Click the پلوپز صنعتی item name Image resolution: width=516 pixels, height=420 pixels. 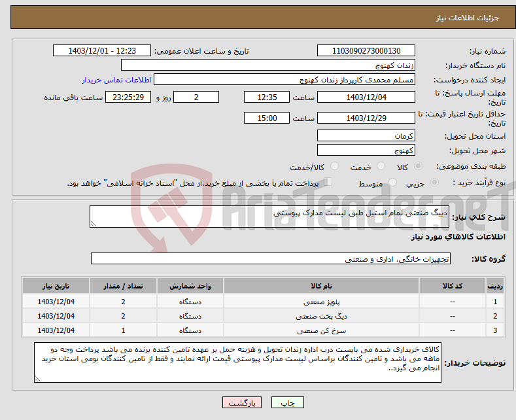click(x=321, y=302)
